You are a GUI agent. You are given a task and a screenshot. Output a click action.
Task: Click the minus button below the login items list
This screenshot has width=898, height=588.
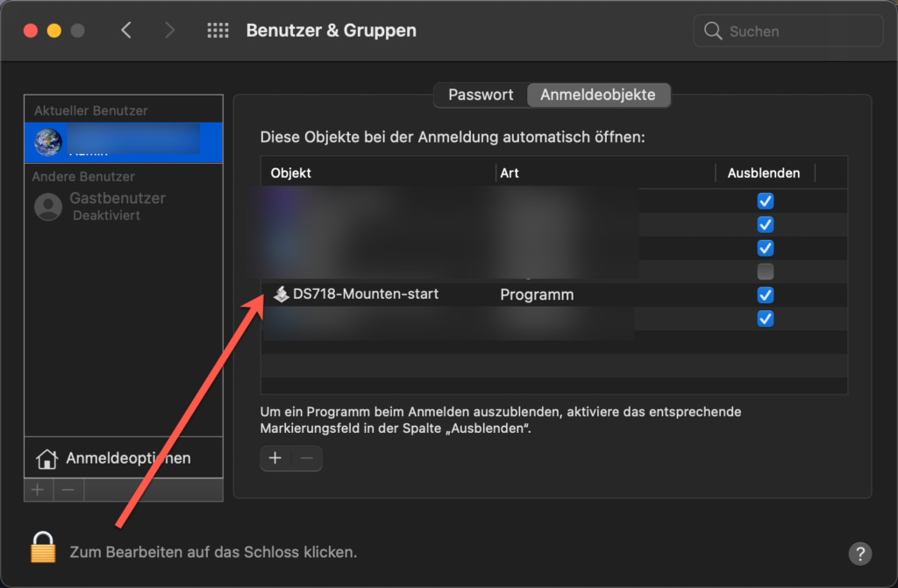point(306,457)
